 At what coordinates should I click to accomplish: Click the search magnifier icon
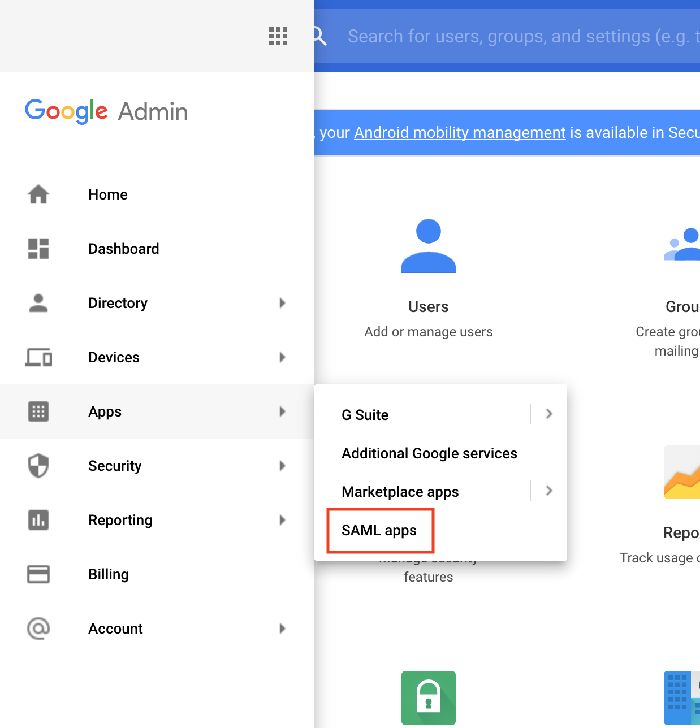(x=320, y=36)
